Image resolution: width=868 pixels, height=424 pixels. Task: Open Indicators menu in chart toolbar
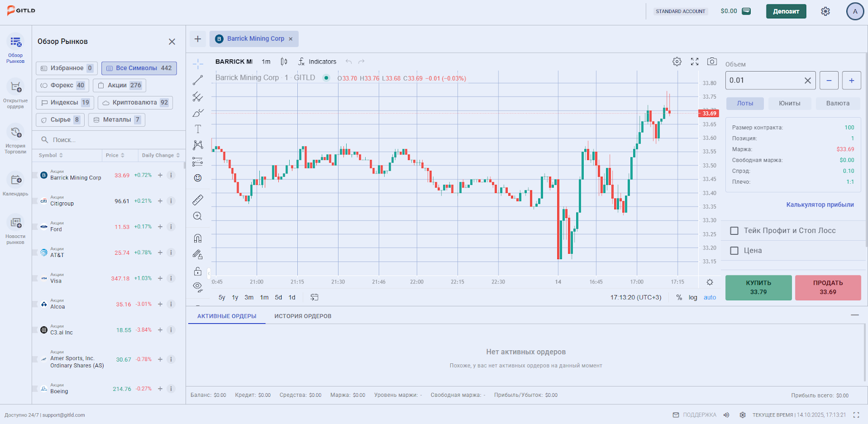pyautogui.click(x=317, y=62)
